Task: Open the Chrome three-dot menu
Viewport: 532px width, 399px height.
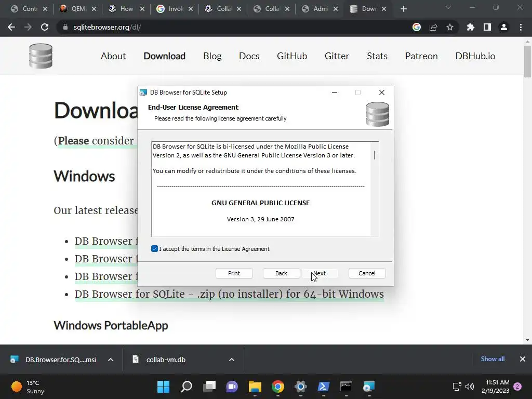Action: point(521,27)
